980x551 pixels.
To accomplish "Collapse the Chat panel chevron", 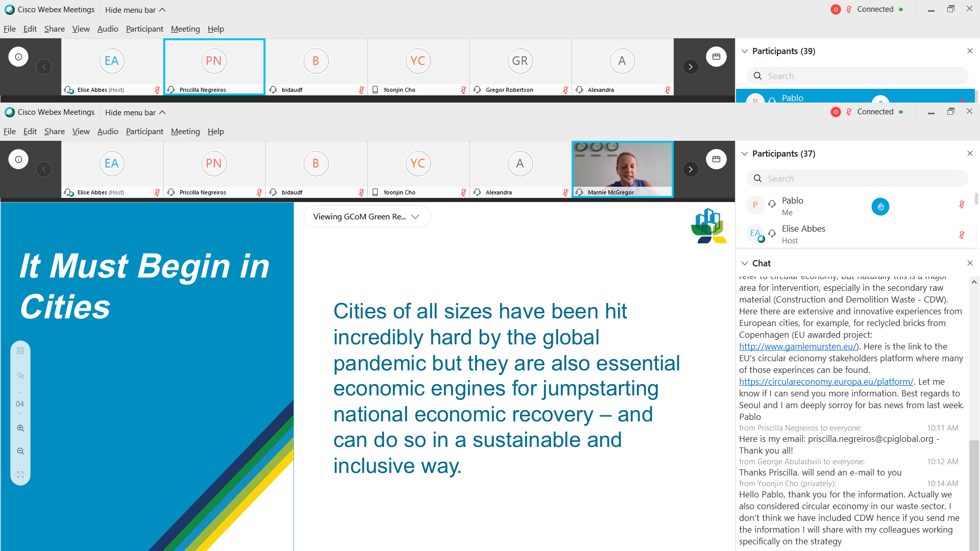I will [745, 264].
